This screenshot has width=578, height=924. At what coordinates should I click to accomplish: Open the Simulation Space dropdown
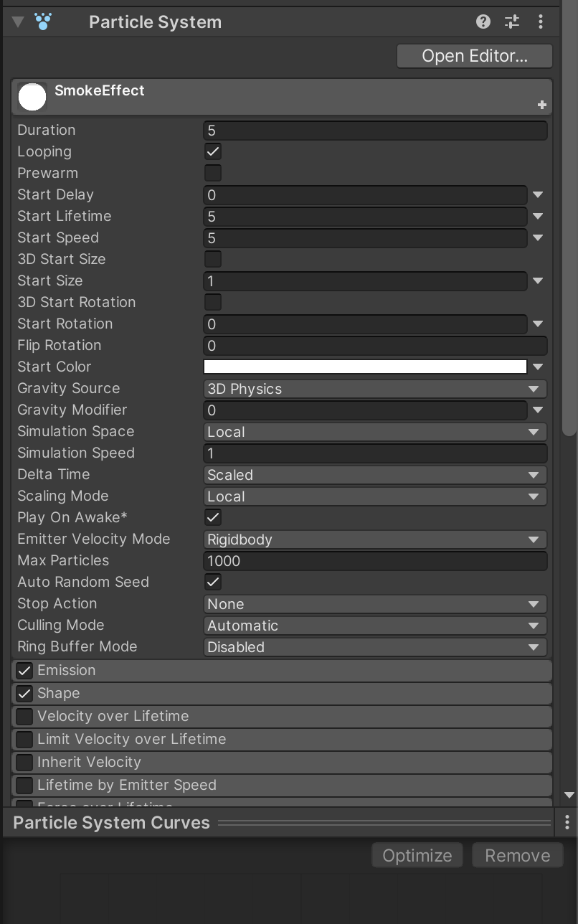[x=375, y=432]
